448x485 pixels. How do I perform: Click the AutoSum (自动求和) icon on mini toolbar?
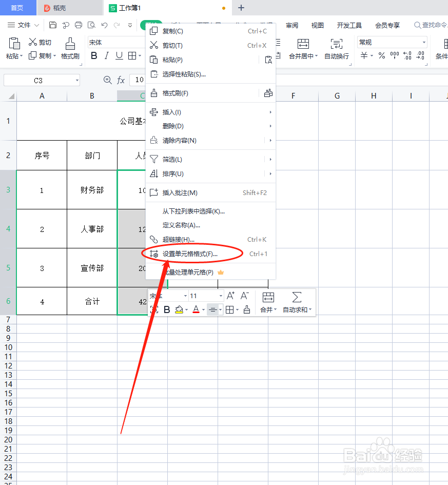(297, 297)
